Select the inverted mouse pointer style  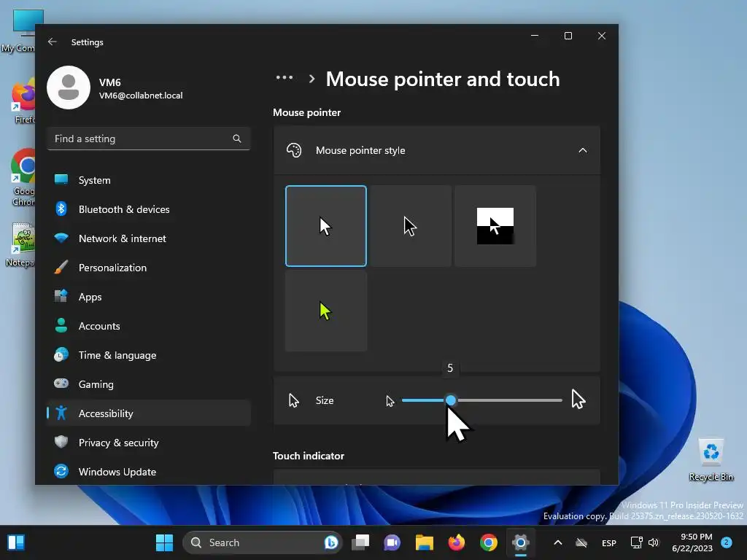click(495, 226)
